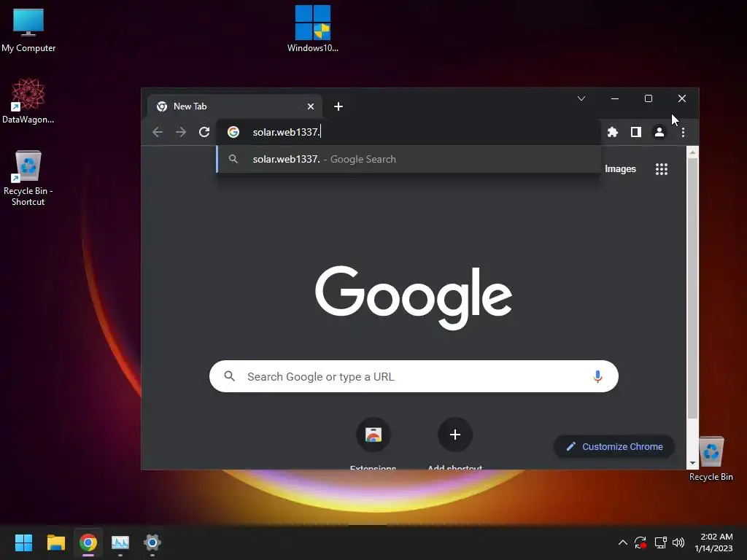Screen dimensions: 747x560
Task: Open the Google apps grid
Action: pos(661,169)
